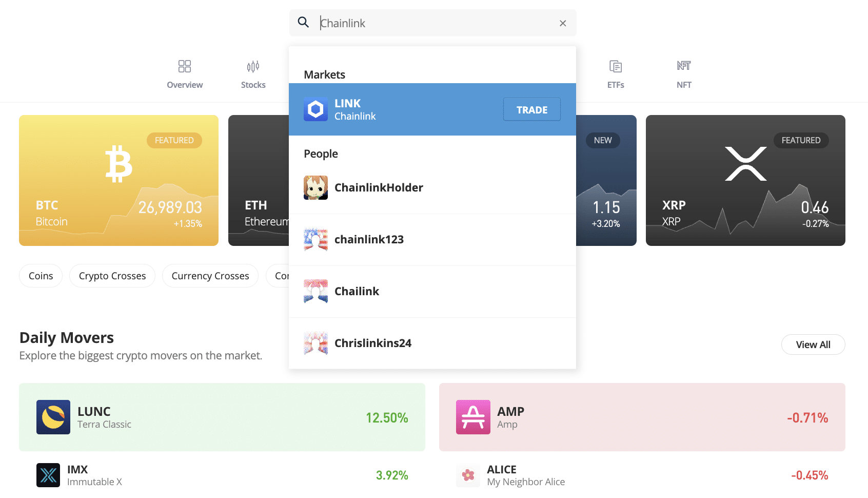Clear the Chainlink search text
The width and height of the screenshot is (868, 498).
563,23
